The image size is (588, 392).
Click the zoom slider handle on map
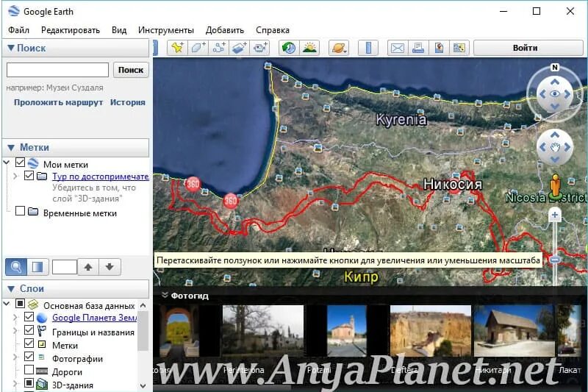pos(555,260)
